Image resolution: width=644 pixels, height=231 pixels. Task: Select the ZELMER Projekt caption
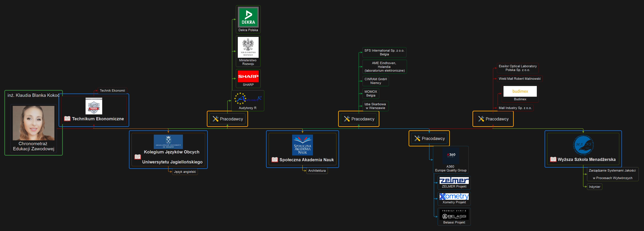pos(454,186)
